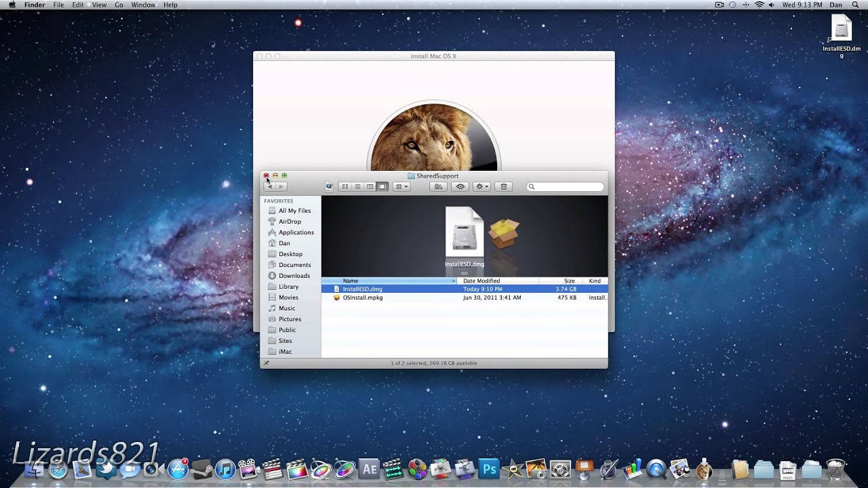868x488 pixels.
Task: Open the Help menu
Action: 170,5
